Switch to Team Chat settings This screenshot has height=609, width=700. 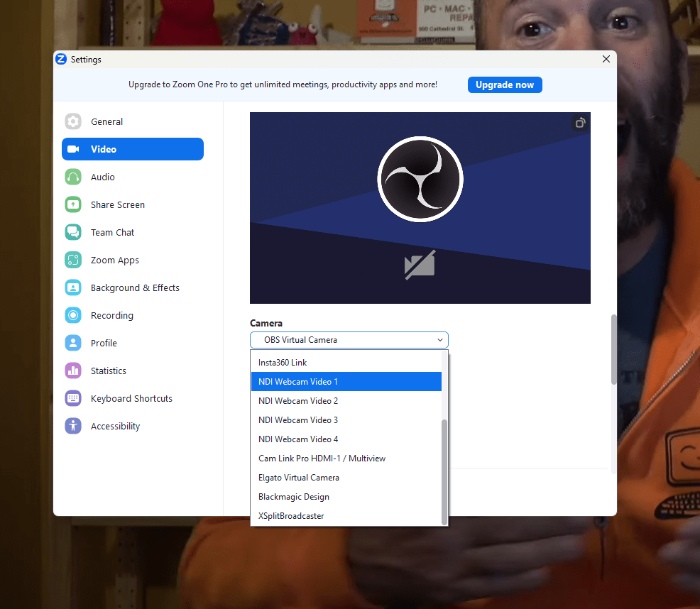click(133, 232)
